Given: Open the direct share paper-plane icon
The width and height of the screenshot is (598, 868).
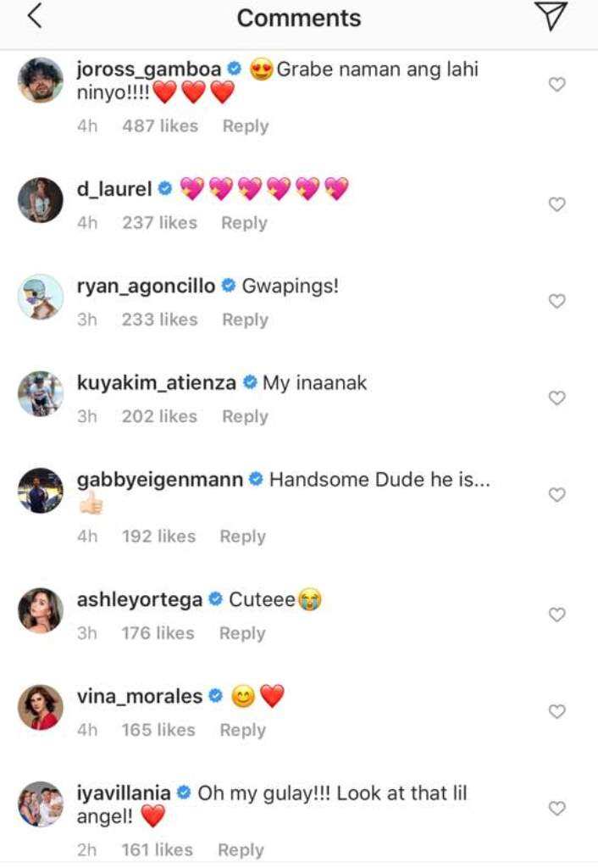Looking at the screenshot, I should click(x=551, y=16).
